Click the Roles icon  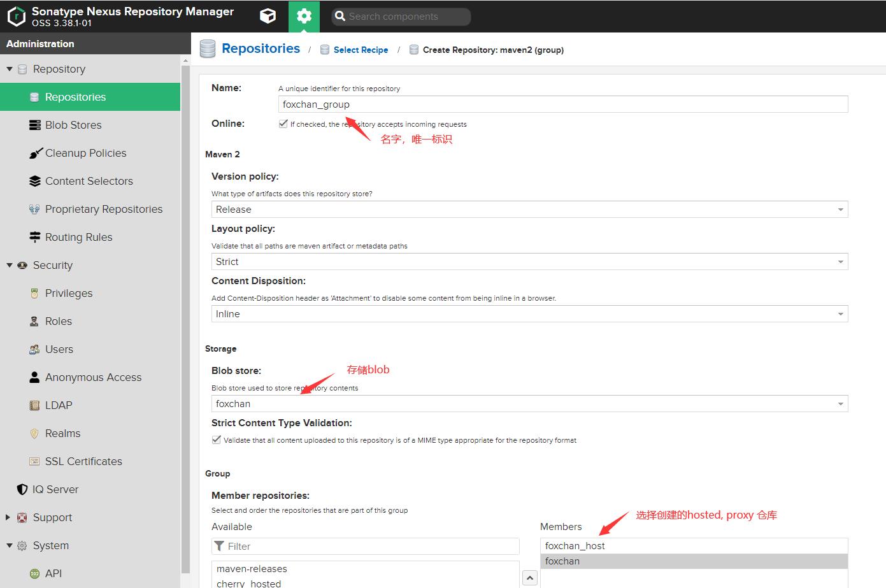point(34,321)
